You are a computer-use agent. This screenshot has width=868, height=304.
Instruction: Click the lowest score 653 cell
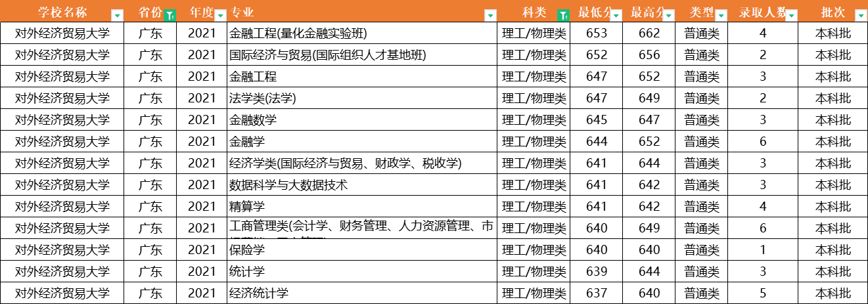(596, 33)
